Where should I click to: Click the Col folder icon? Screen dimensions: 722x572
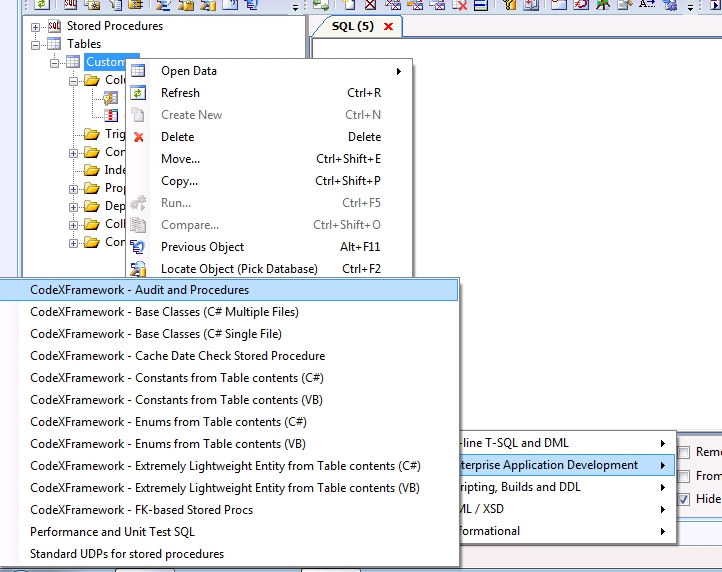[92, 80]
